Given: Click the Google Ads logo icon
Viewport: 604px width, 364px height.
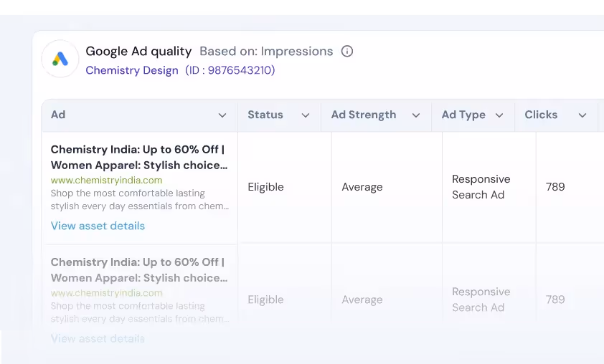Looking at the screenshot, I should click(60, 59).
